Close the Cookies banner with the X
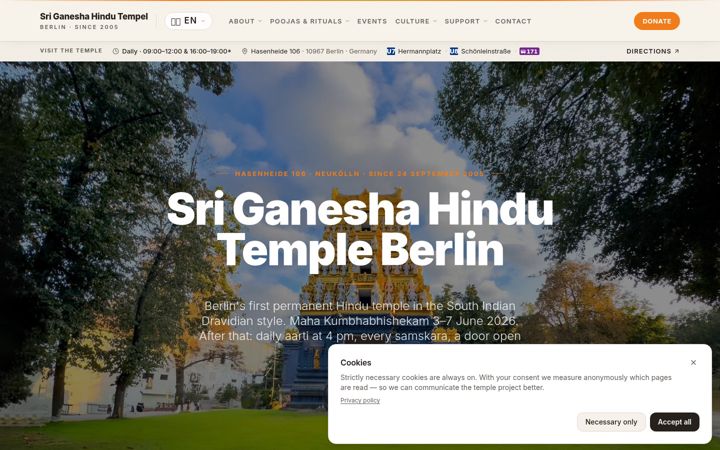Screen dimensions: 720x450 [693, 362]
